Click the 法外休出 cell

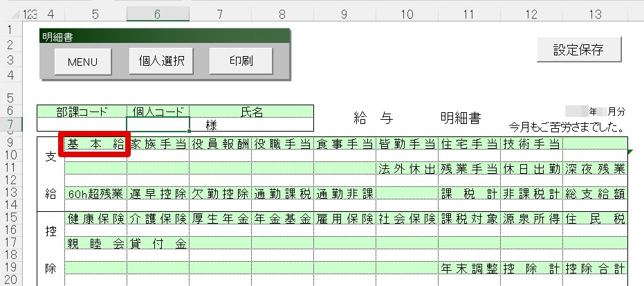coord(407,168)
